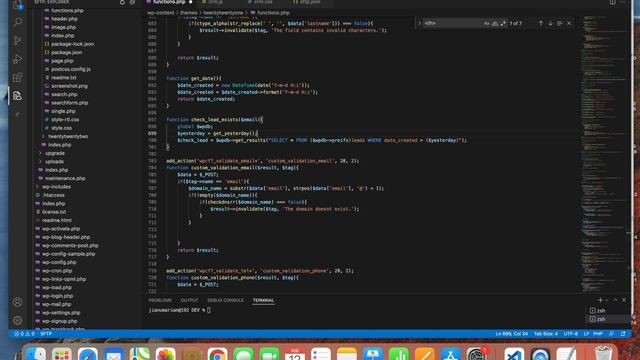Screen dimensions: 640x360
Task: Toggle match case in find widget
Action: (487, 23)
